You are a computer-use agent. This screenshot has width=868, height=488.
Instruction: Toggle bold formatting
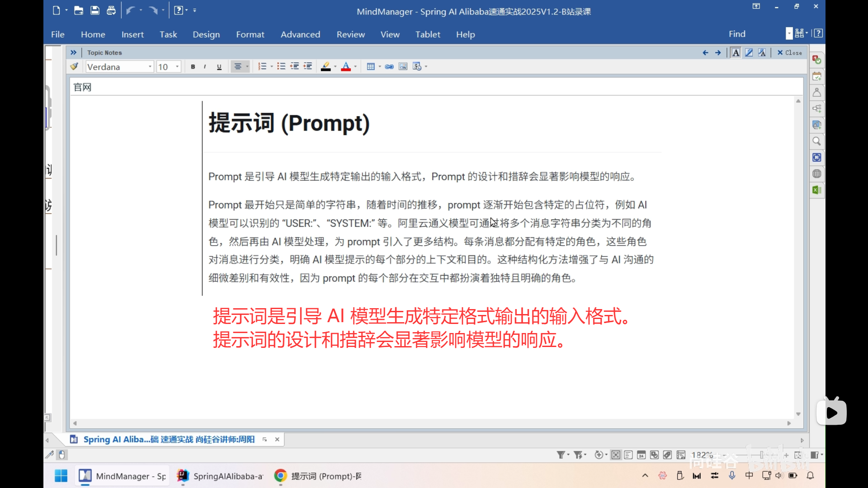click(x=192, y=66)
